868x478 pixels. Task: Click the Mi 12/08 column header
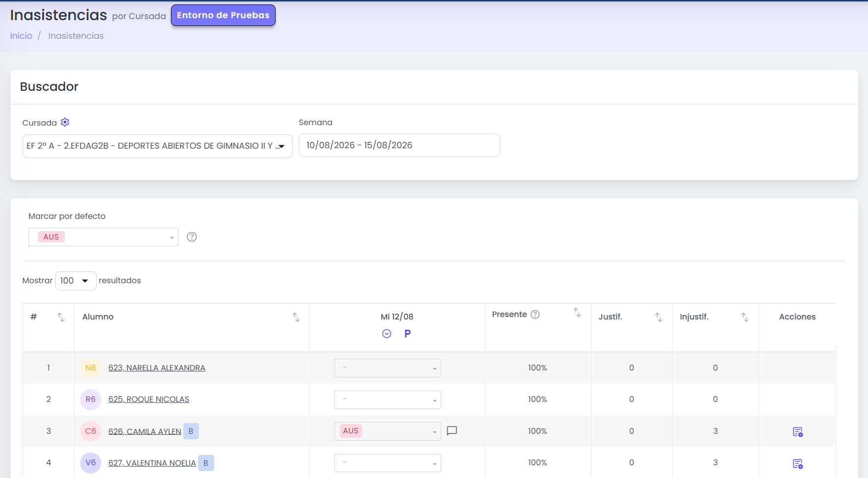tap(397, 317)
